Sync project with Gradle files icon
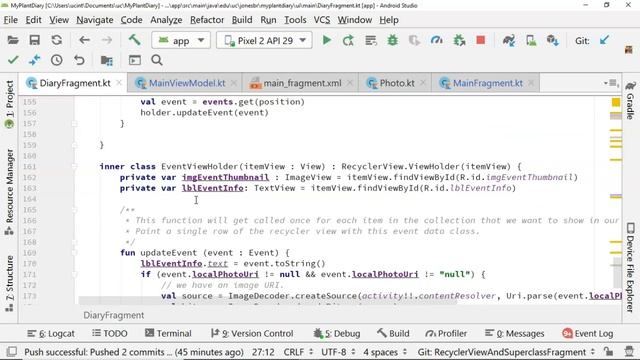Viewport: 640px width, 360px height. point(509,40)
